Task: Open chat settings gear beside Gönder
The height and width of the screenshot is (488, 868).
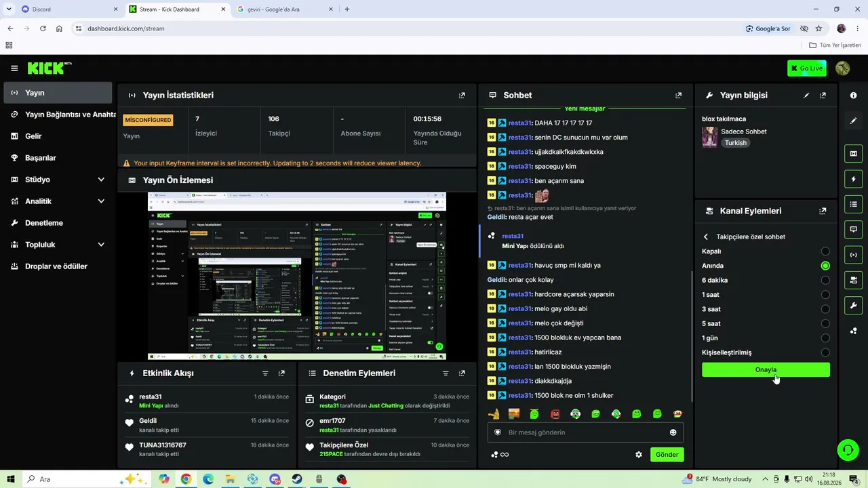Action: click(638, 455)
